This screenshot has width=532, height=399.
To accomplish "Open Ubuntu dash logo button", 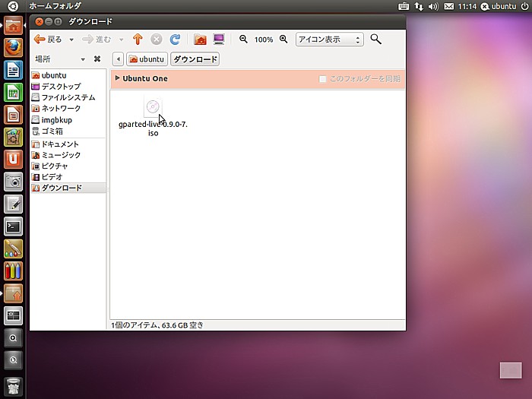I will pyautogui.click(x=13, y=6).
